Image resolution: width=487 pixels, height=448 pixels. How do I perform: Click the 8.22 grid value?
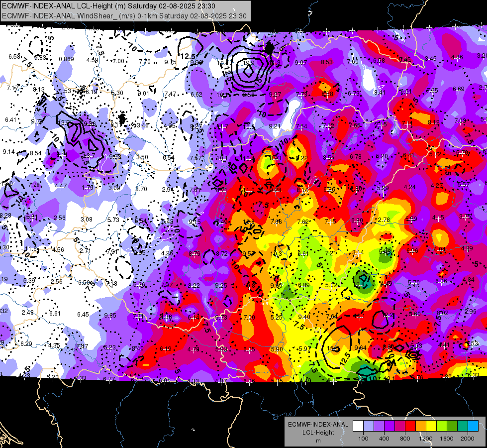coord(194,285)
